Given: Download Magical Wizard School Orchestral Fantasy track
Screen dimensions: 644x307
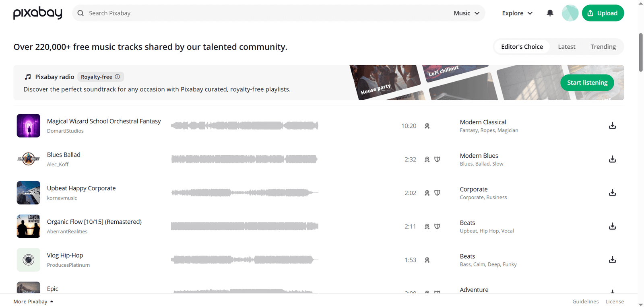Looking at the screenshot, I should pos(612,126).
